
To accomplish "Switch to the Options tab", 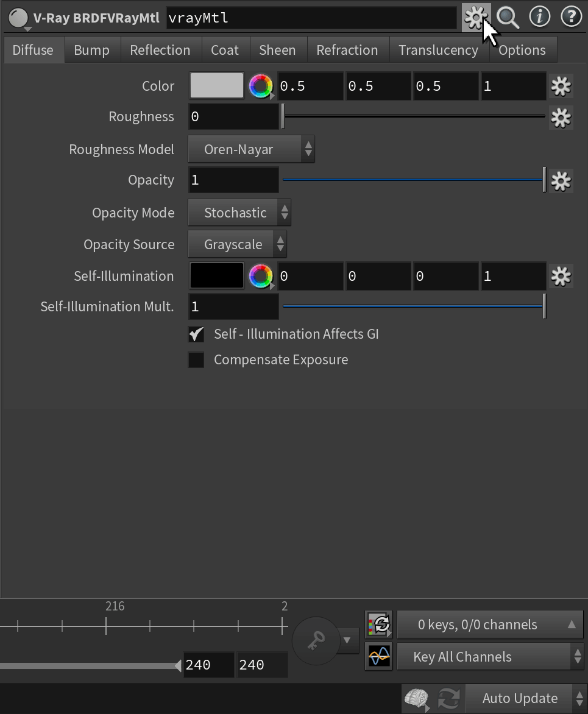I will (x=522, y=50).
